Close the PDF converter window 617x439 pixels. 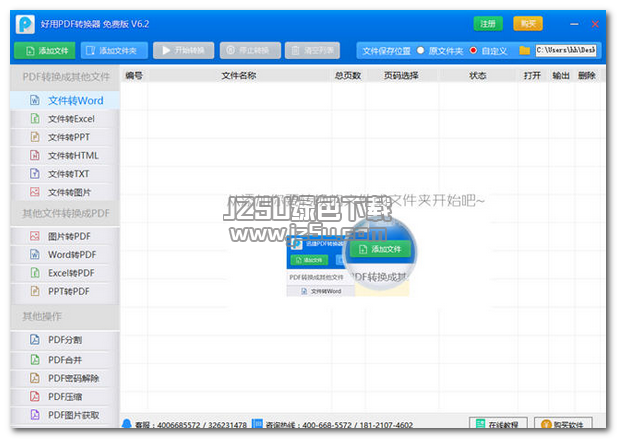click(x=595, y=24)
